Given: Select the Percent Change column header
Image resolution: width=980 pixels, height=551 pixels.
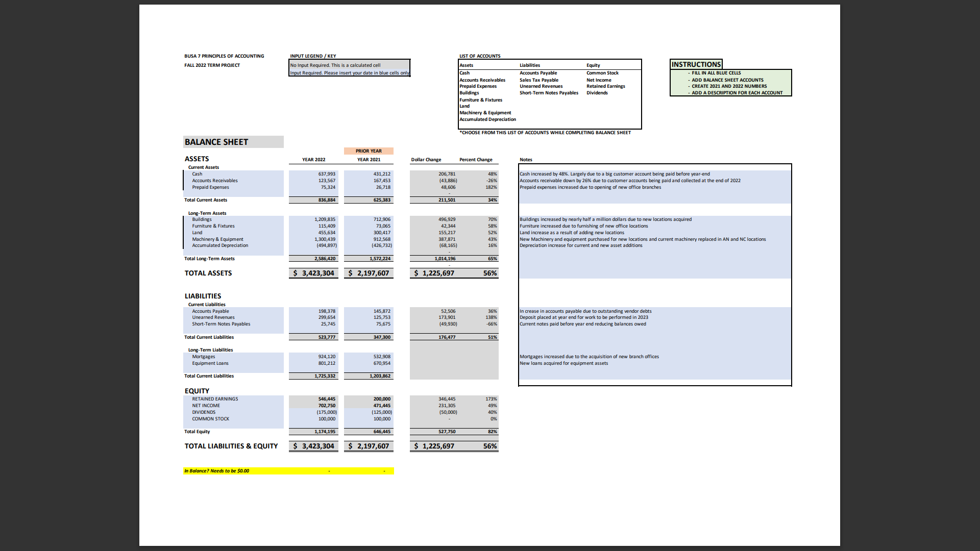Looking at the screenshot, I should point(476,160).
